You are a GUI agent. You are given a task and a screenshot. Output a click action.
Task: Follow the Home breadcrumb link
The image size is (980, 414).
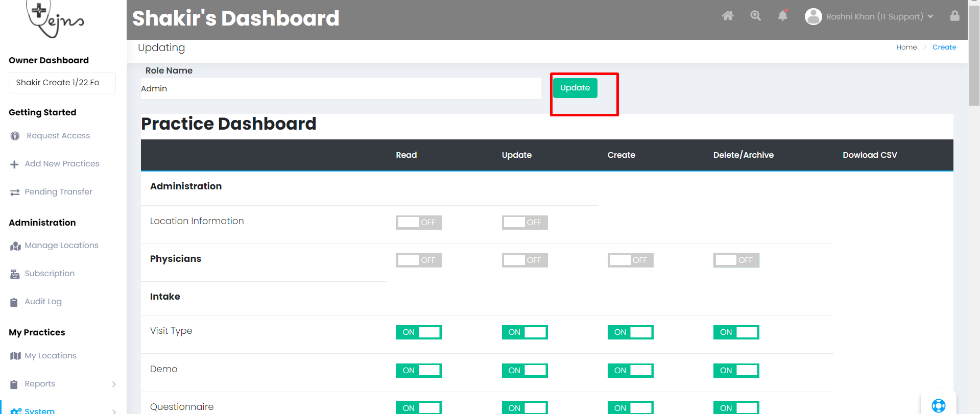tap(906, 47)
